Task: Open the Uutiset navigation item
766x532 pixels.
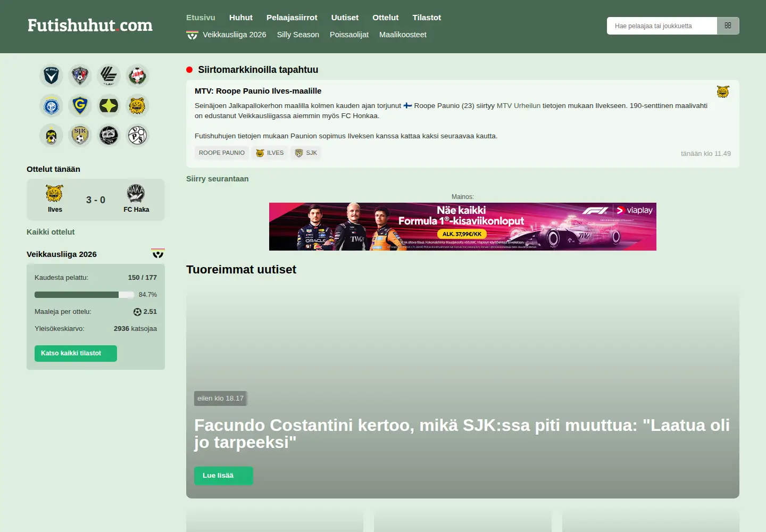Action: 345,18
